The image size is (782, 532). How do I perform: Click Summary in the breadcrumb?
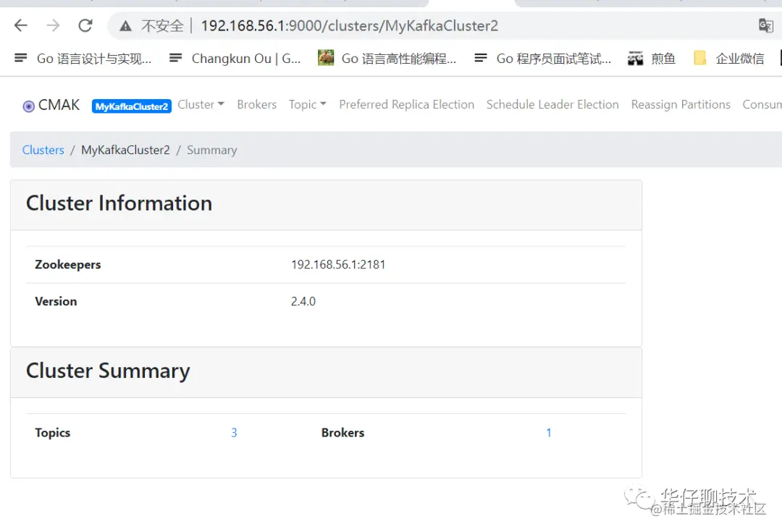click(212, 150)
